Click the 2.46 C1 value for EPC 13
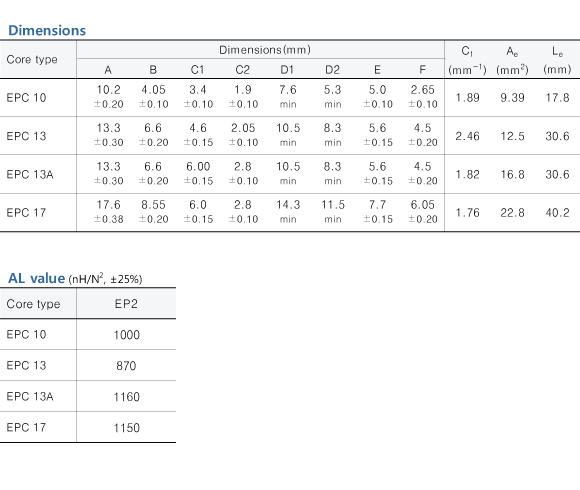The width and height of the screenshot is (580, 490). tap(467, 136)
